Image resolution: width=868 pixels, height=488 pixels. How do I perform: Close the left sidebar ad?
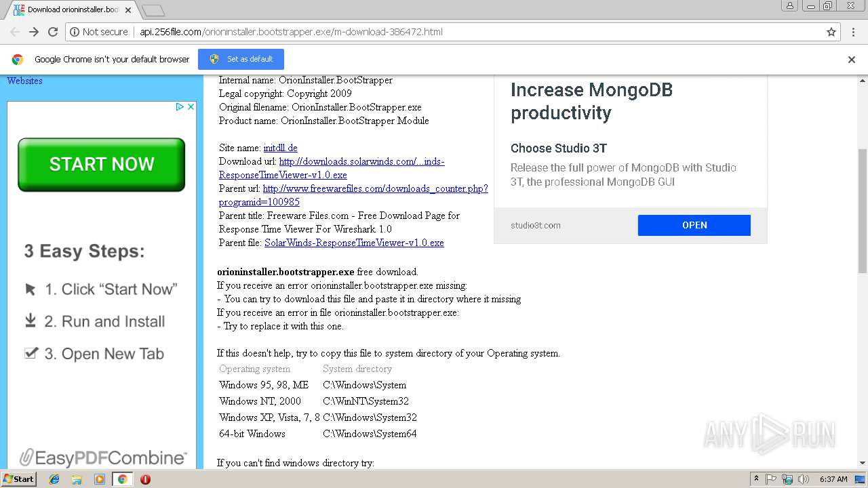pos(191,106)
